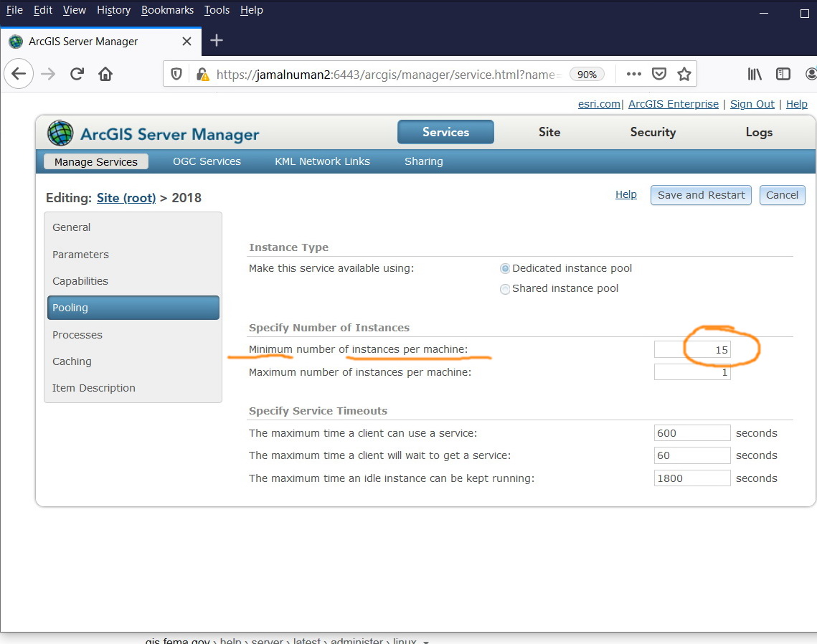817x644 pixels.
Task: Close the ArcGIS Server Manager tab
Action: pyautogui.click(x=186, y=41)
